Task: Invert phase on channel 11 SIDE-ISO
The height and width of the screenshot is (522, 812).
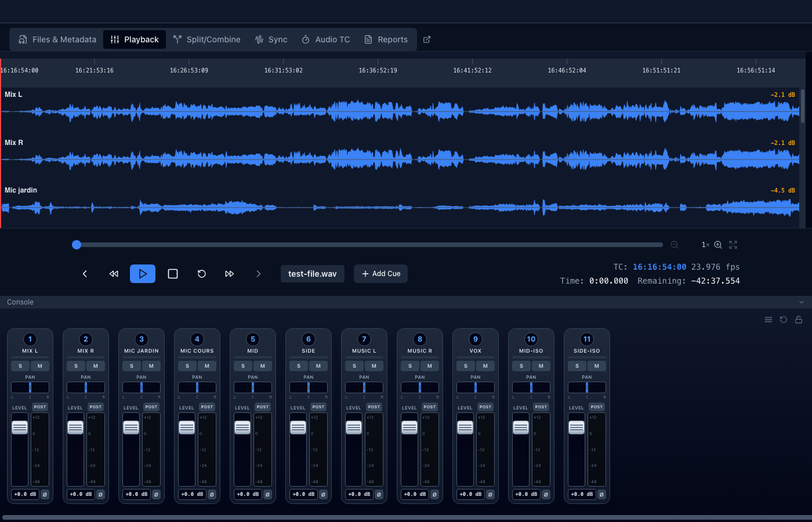Action: tap(601, 495)
